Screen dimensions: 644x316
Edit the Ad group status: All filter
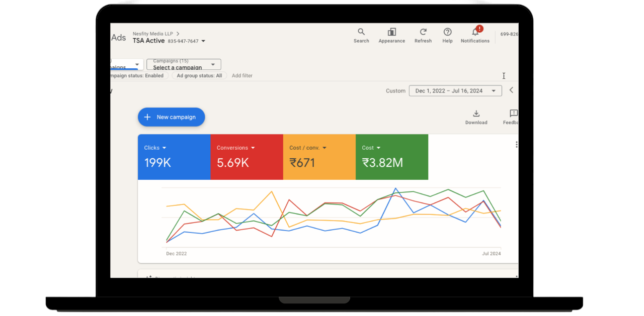[x=198, y=76]
